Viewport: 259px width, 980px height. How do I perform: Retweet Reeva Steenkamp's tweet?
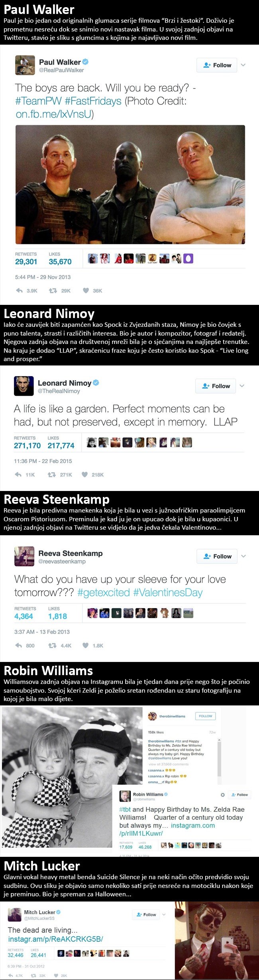(x=52, y=645)
